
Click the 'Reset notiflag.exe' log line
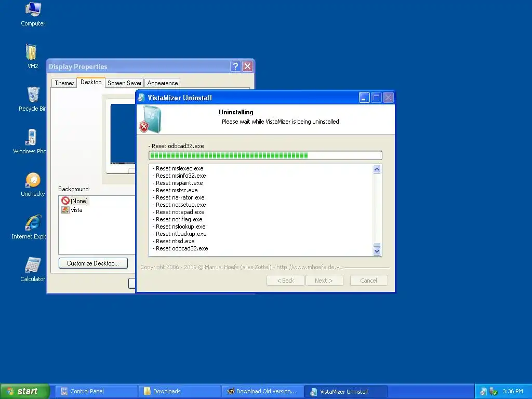pos(178,220)
